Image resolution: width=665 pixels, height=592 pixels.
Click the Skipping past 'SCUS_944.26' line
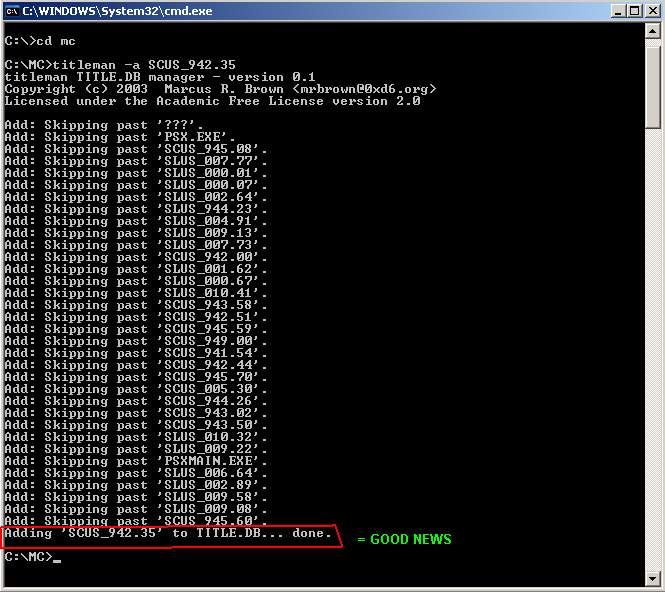click(x=136, y=401)
